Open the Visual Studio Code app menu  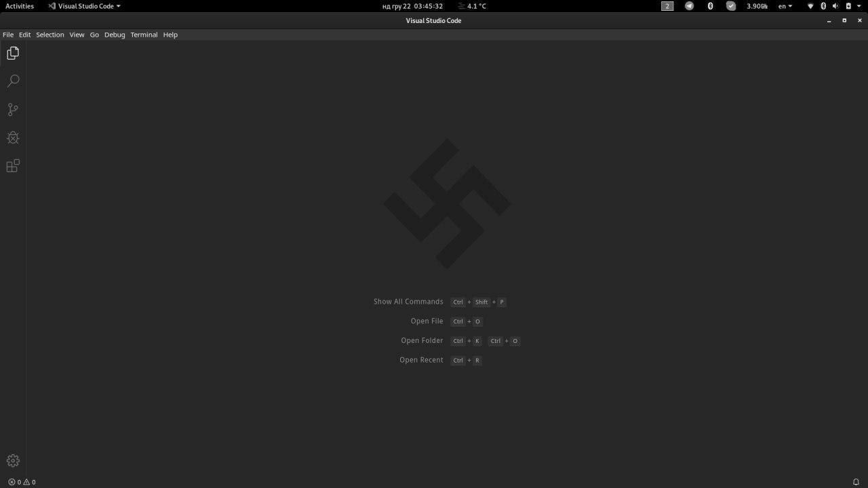point(84,6)
